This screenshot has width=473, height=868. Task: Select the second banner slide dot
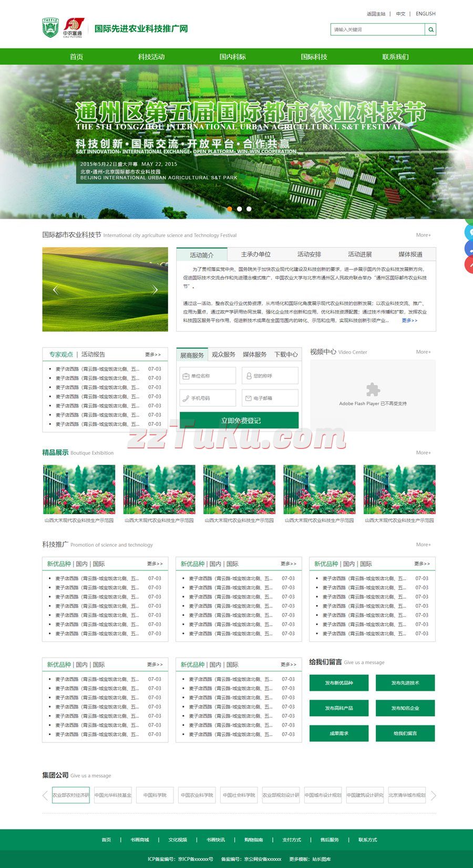tap(239, 209)
